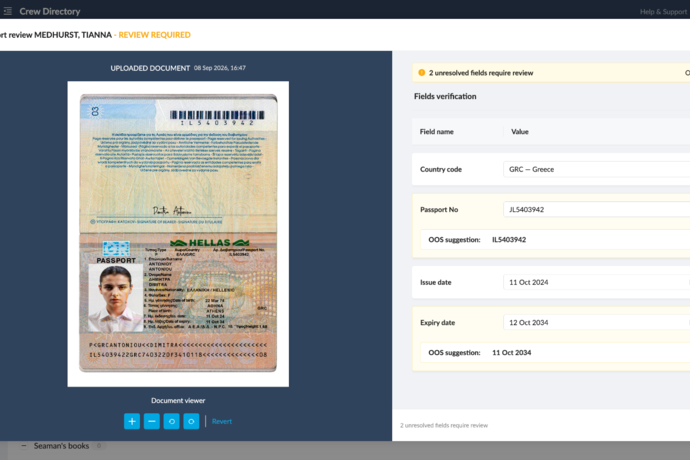The width and height of the screenshot is (690, 460).
Task: Open the Expiry date field 12 Oct 2034
Action: [596, 323]
